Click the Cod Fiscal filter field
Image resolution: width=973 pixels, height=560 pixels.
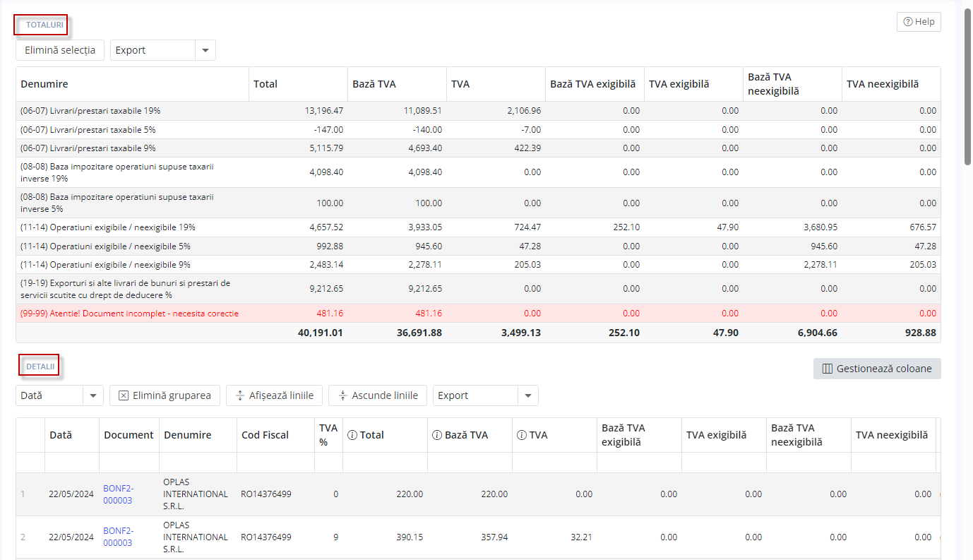275,463
